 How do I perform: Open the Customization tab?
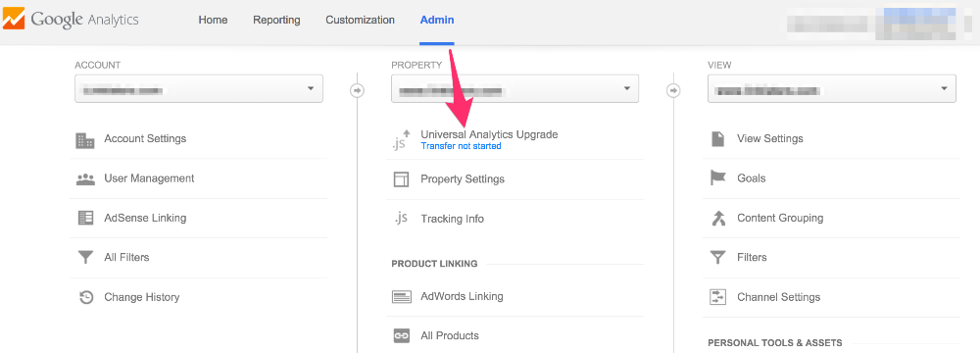360,20
